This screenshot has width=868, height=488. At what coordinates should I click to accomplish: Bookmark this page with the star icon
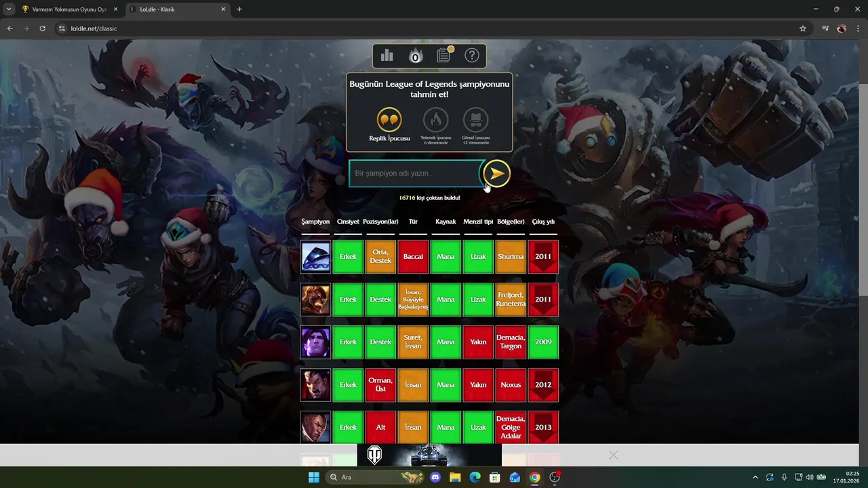coord(803,28)
